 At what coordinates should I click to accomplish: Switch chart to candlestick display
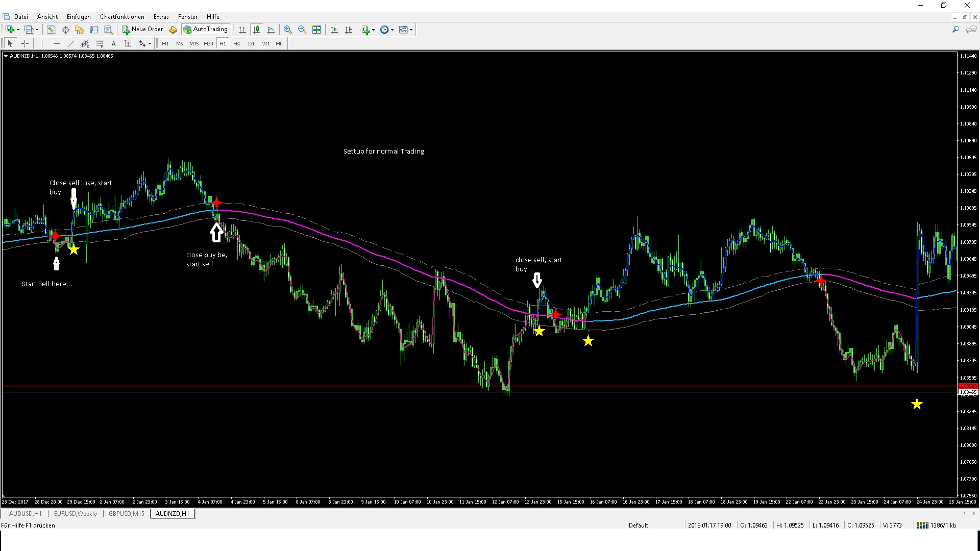click(257, 30)
